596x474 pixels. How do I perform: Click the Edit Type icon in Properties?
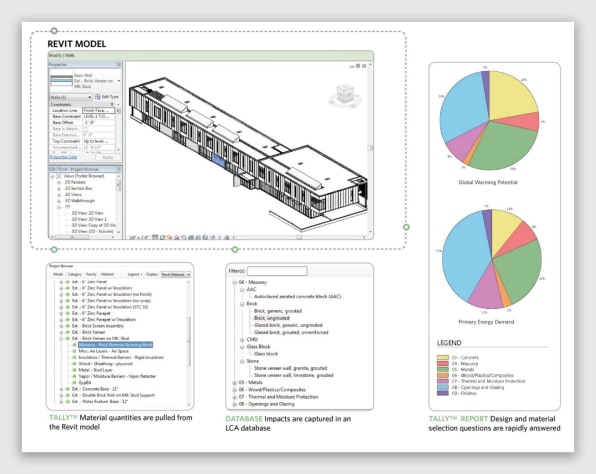tap(97, 97)
